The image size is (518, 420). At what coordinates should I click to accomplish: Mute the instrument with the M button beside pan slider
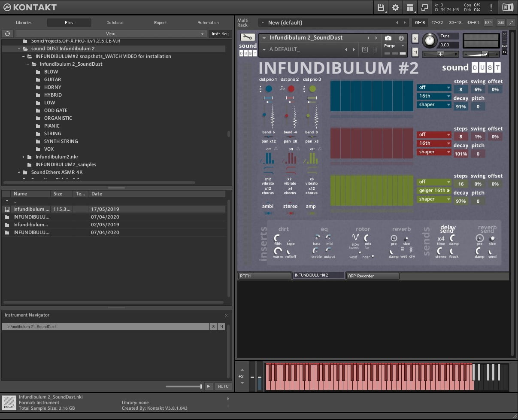click(x=415, y=52)
